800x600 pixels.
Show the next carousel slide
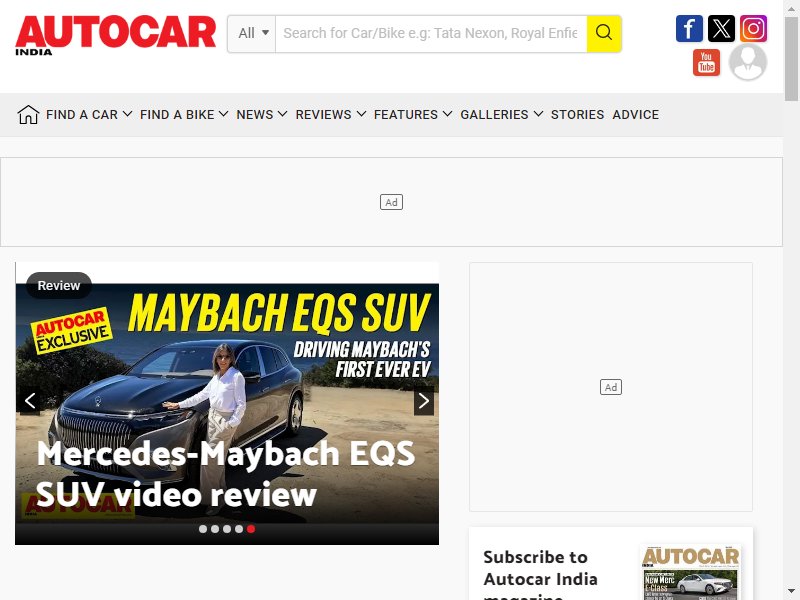(x=423, y=401)
